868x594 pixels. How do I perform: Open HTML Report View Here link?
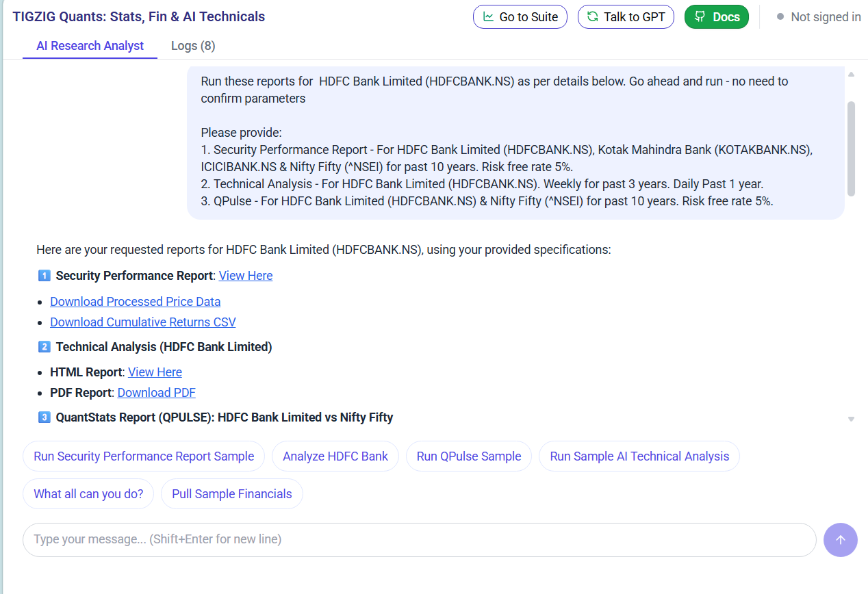[x=155, y=372]
